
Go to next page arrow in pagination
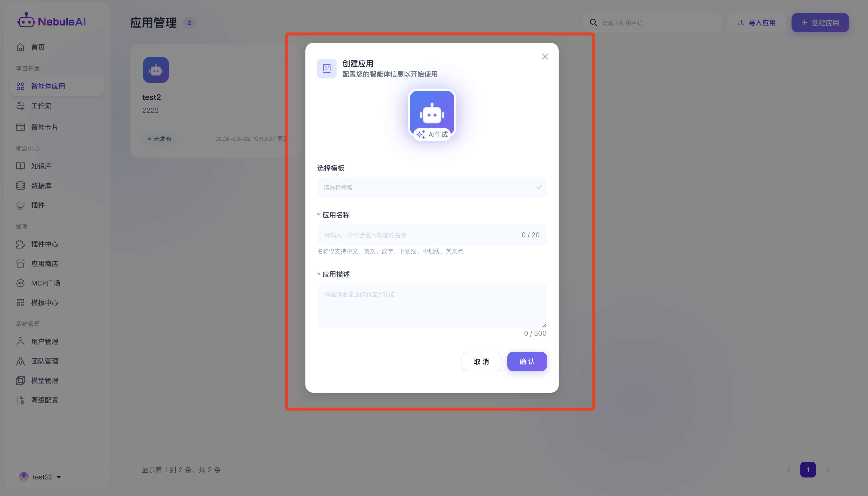coord(828,470)
